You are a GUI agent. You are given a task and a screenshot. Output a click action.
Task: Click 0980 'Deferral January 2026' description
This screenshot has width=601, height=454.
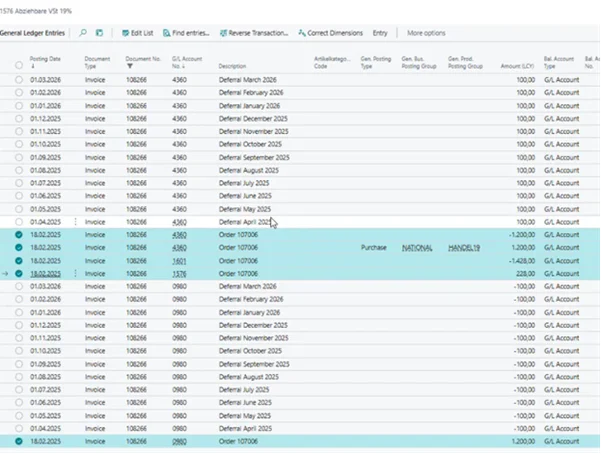tap(250, 313)
